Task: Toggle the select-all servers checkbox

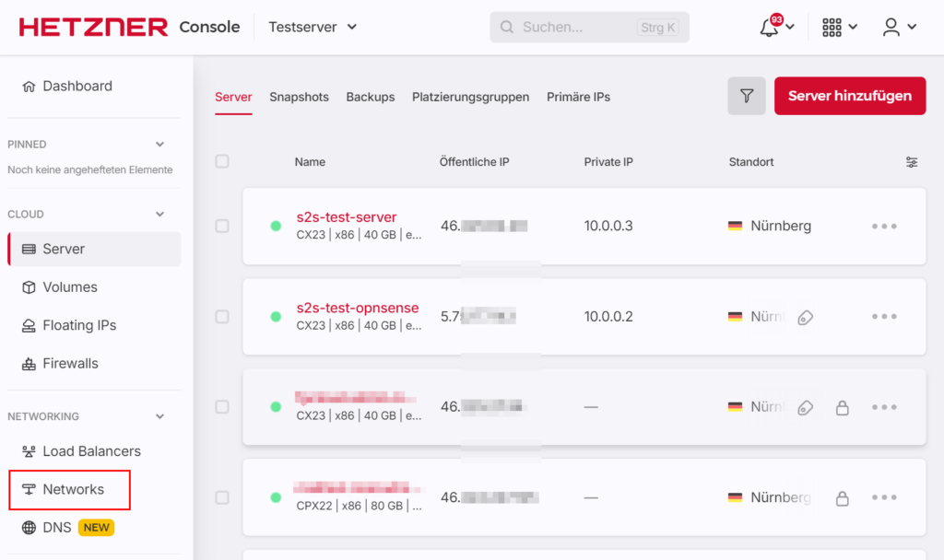Action: pyautogui.click(x=222, y=161)
